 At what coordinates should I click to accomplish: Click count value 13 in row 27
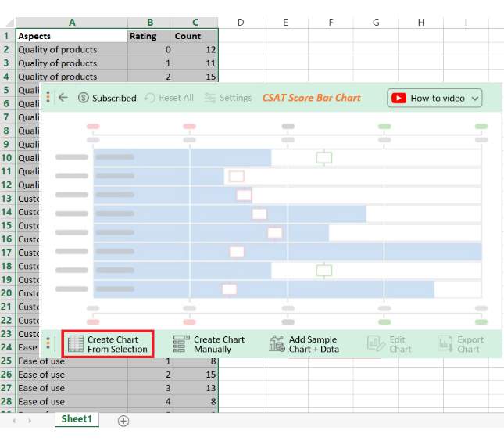pyautogui.click(x=195, y=388)
